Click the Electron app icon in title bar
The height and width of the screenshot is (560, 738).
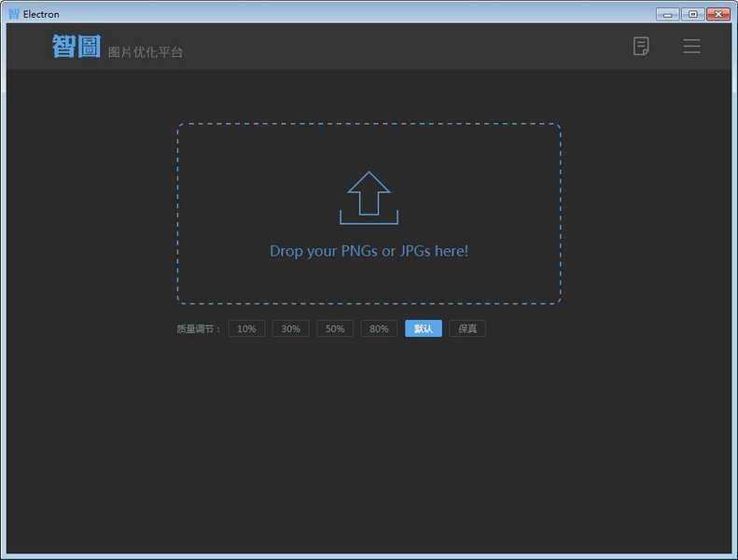pyautogui.click(x=14, y=14)
